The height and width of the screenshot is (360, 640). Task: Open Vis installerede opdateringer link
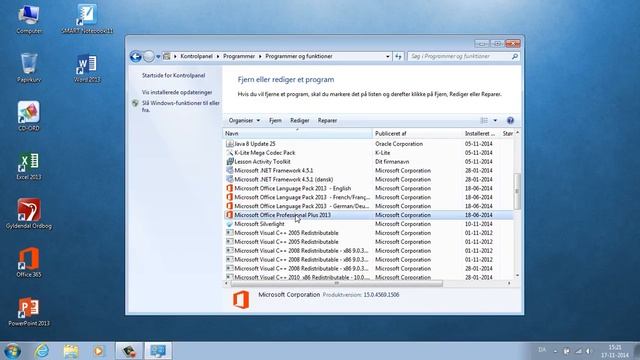(x=177, y=92)
